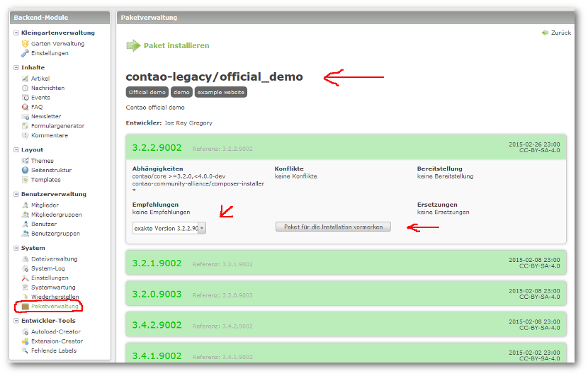Click the Einstellungen wrench icon under Kleingartenverwaltung
The image size is (588, 376).
25,53
